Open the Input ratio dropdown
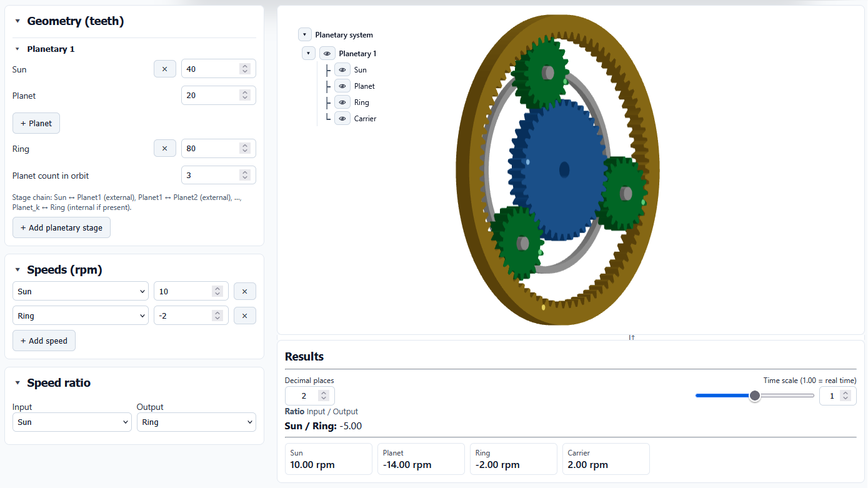Image resolution: width=868 pixels, height=488 pixels. [x=72, y=422]
